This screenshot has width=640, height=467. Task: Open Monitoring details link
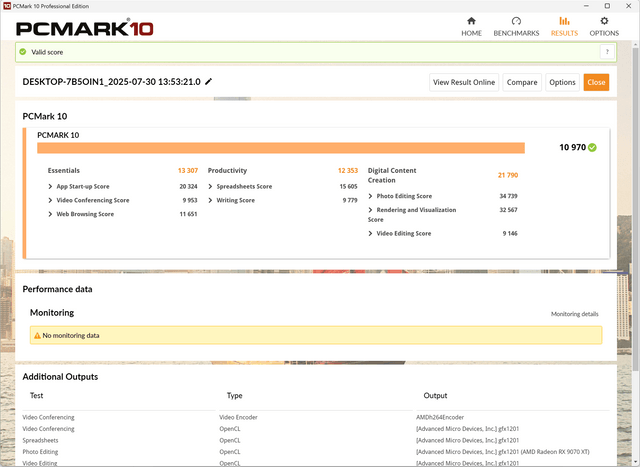(574, 314)
